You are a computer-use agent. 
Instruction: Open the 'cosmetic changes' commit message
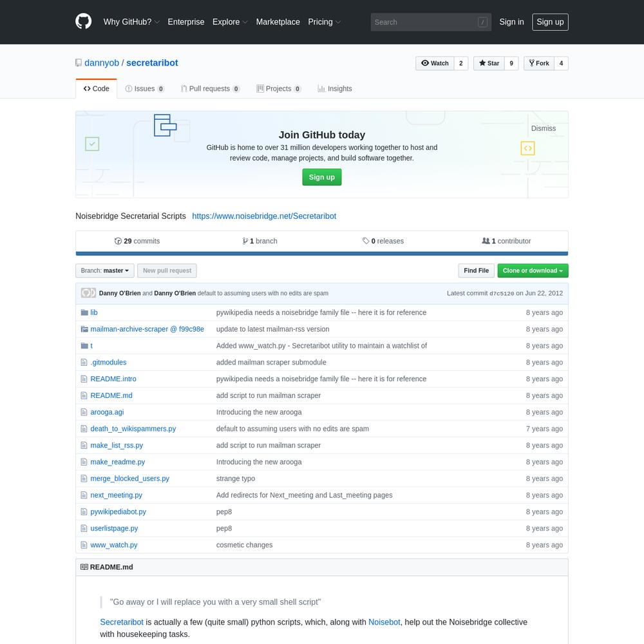pos(244,545)
